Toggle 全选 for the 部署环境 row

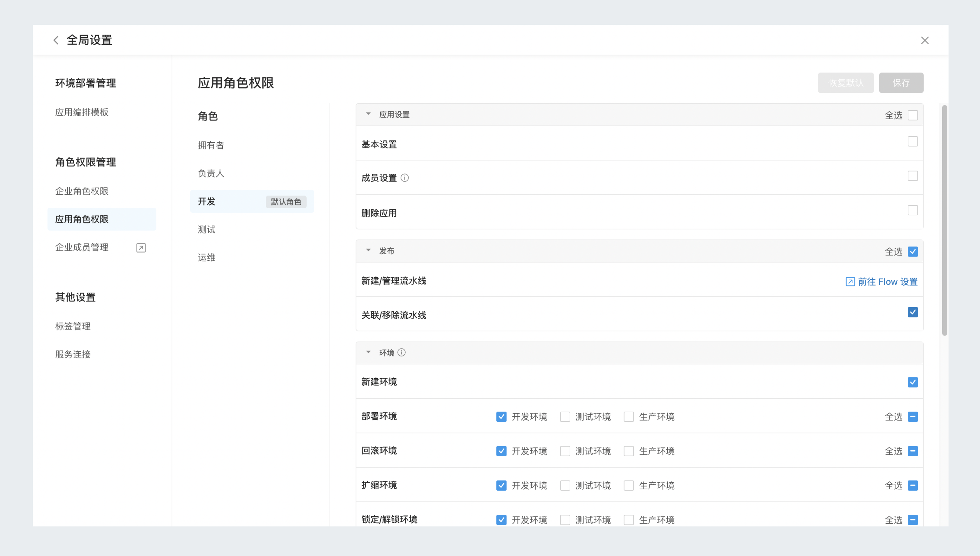point(913,417)
